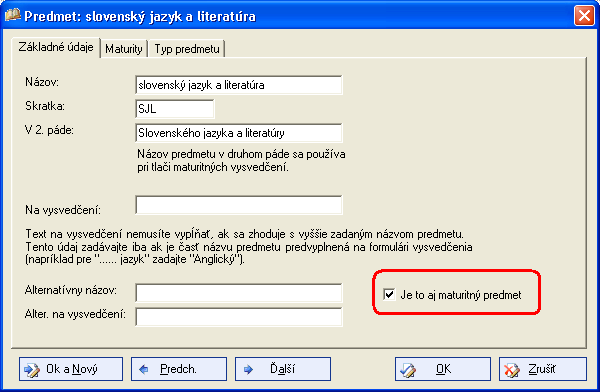Viewport: 600px width, 392px height.
Task: Click the Alternatívny názov input field
Action: 239,293
